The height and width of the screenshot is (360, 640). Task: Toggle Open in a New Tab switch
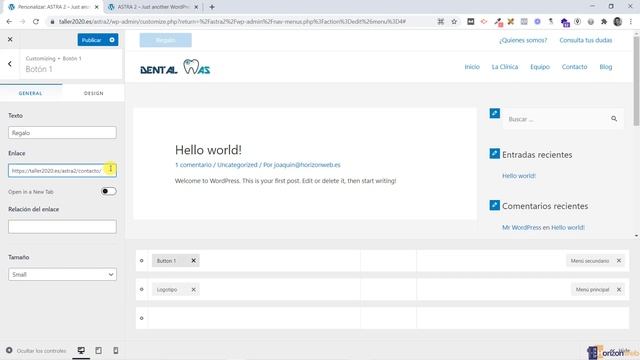coord(109,191)
